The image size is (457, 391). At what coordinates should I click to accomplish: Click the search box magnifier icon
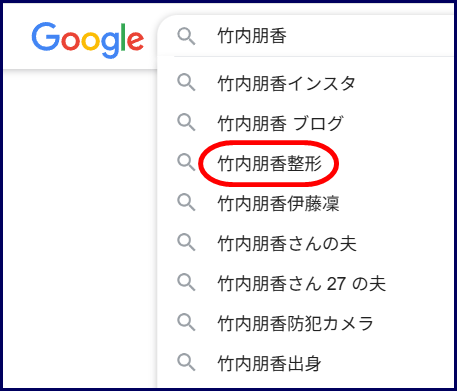186,36
